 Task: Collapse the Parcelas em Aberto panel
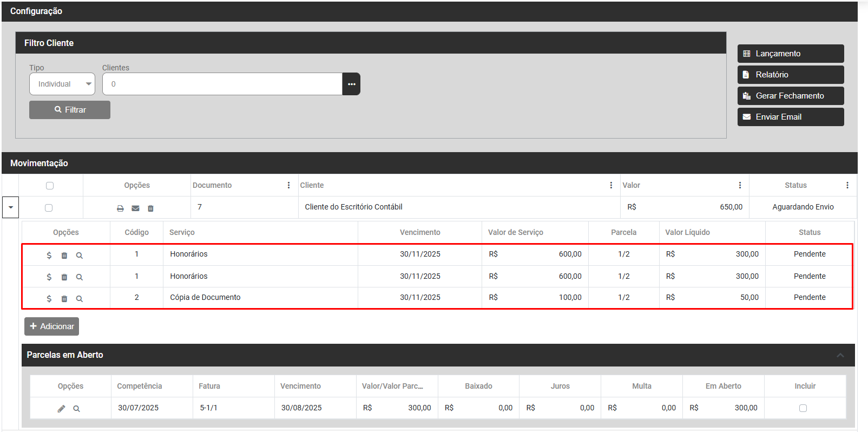tap(840, 355)
